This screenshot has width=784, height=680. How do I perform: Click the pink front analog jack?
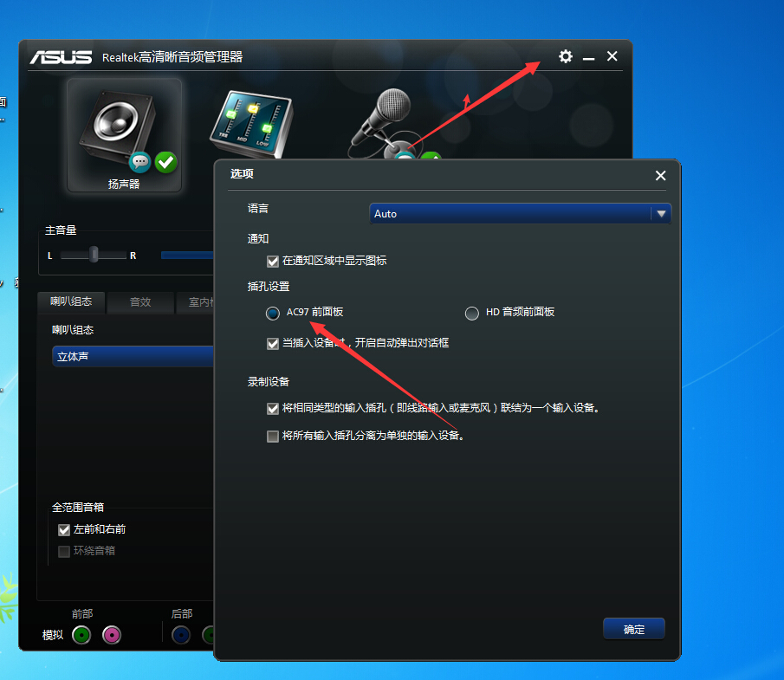click(112, 635)
